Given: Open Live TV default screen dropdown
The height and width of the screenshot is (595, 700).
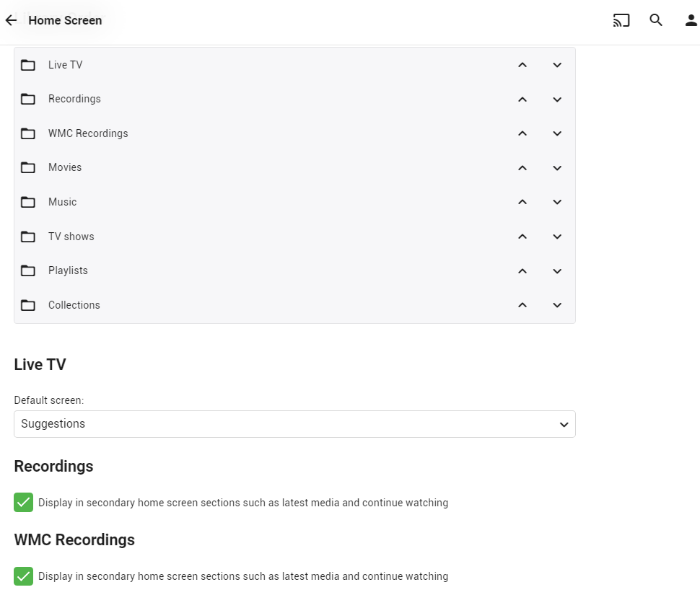Looking at the screenshot, I should click(x=294, y=424).
